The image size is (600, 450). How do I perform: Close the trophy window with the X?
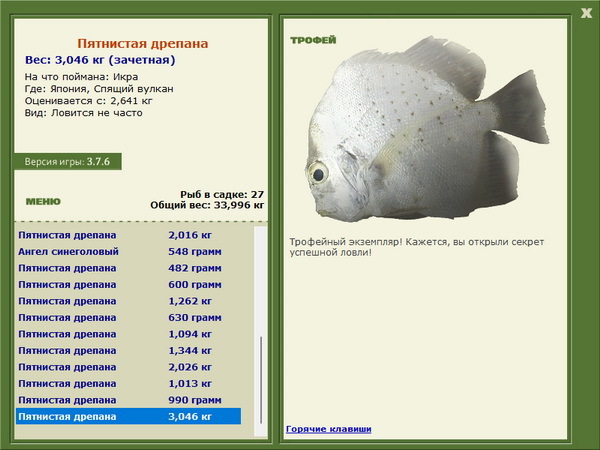(x=586, y=12)
